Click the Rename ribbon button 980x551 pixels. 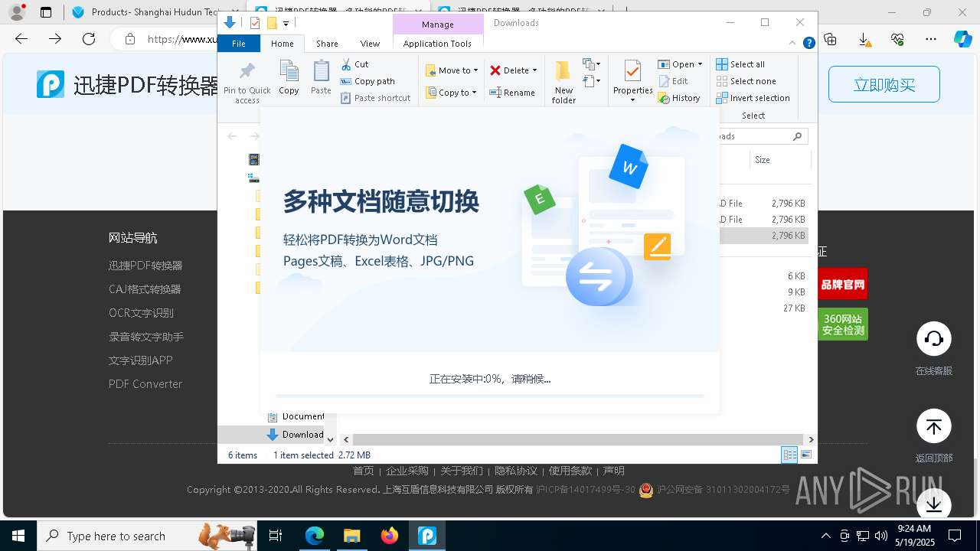pyautogui.click(x=512, y=93)
